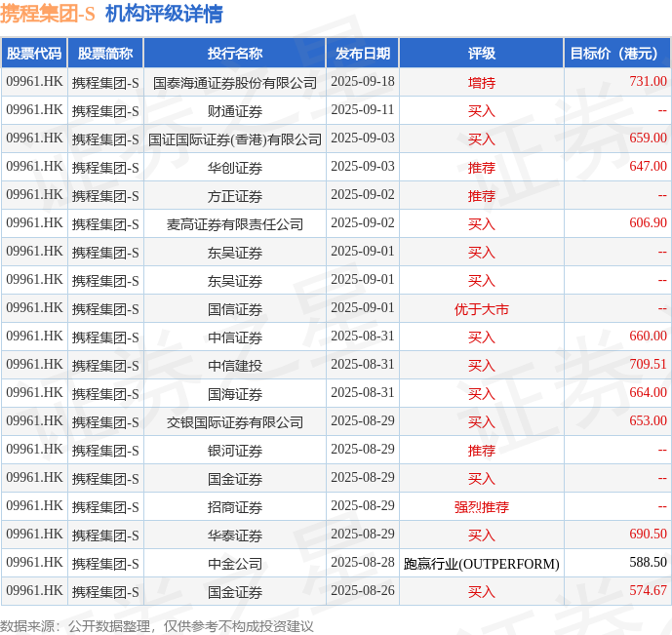Click the 强烈推荐 rating cell

click(481, 507)
